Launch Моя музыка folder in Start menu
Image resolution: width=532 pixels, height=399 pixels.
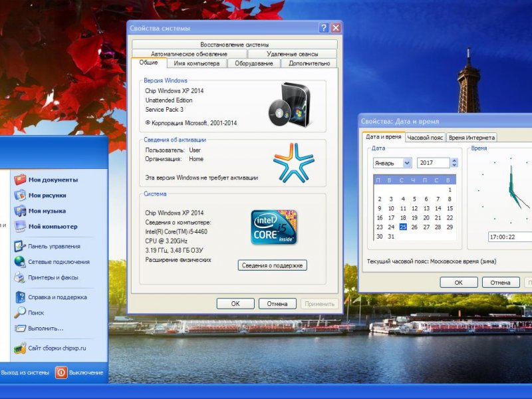(x=40, y=211)
